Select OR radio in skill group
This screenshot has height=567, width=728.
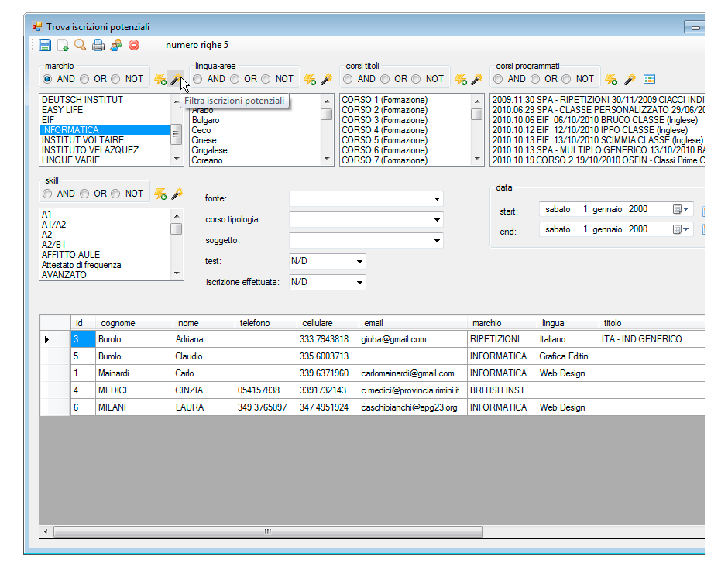point(84,194)
